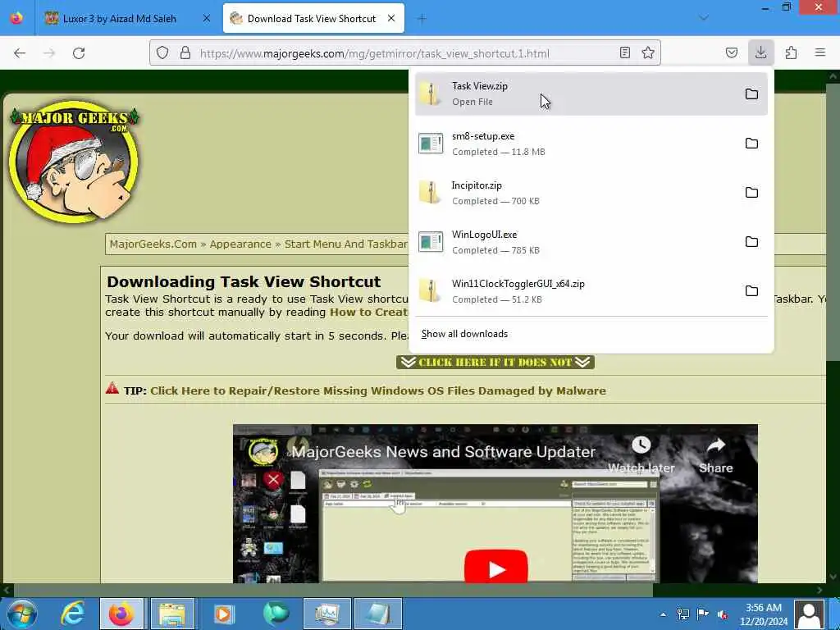This screenshot has height=630, width=840.
Task: Open Firefox View icon at tab bar start
Action: [16, 18]
